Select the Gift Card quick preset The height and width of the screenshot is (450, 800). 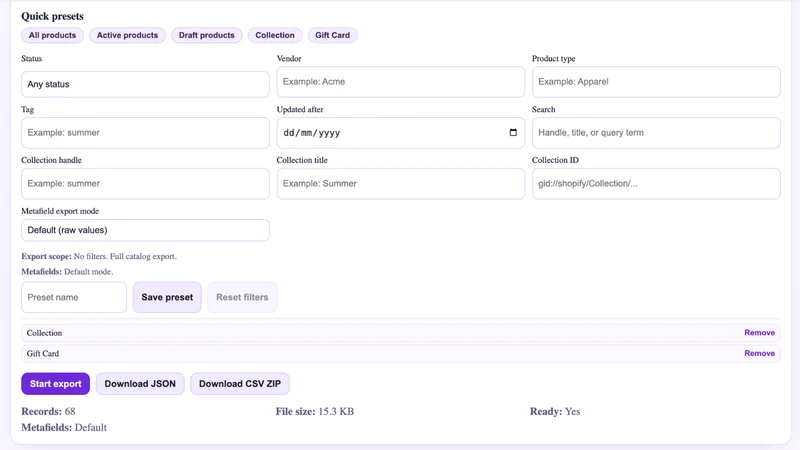pos(333,35)
